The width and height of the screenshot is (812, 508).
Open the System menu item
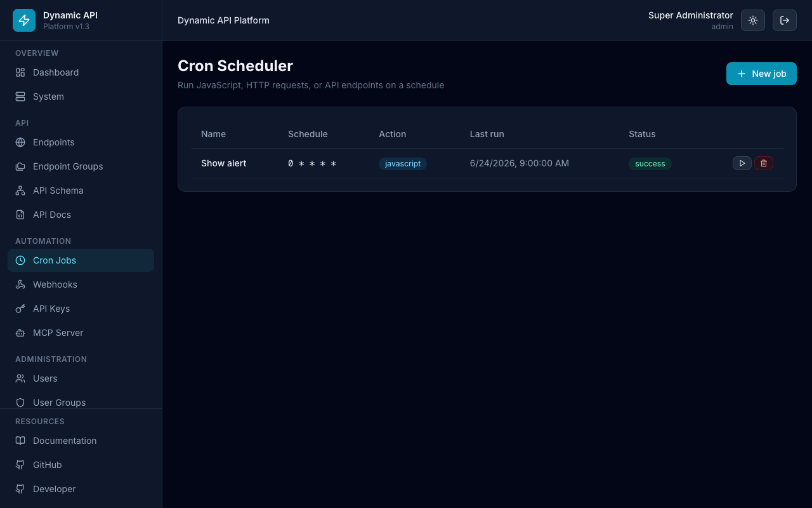(81, 97)
